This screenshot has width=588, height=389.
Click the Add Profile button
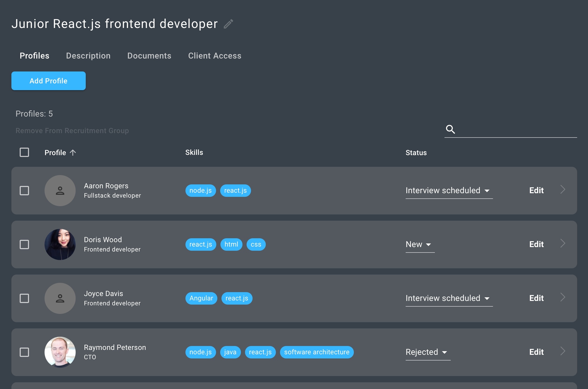coord(48,81)
